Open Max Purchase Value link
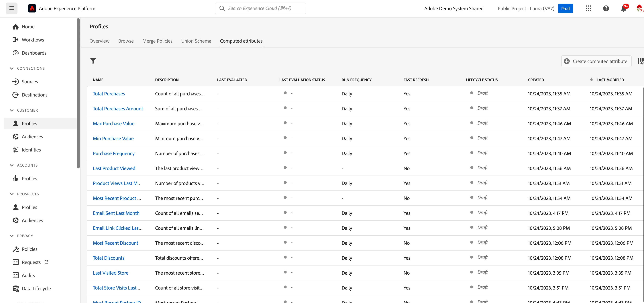This screenshot has width=644, height=303. (113, 123)
